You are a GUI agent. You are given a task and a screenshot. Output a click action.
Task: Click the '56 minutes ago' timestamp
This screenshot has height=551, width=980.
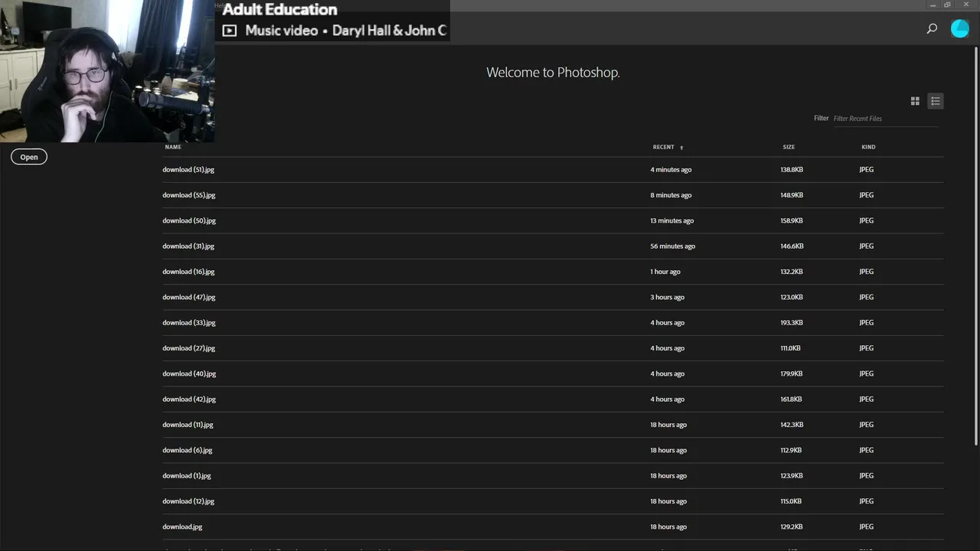coord(672,246)
